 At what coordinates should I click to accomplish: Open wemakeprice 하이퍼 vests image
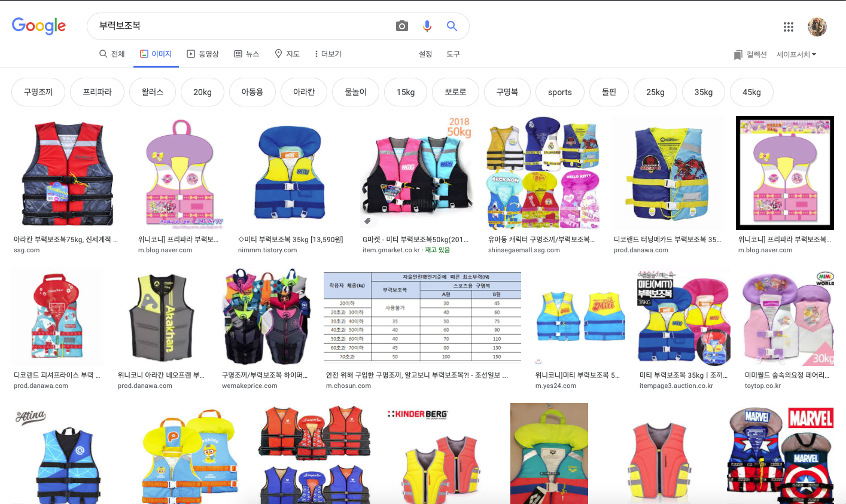266,317
